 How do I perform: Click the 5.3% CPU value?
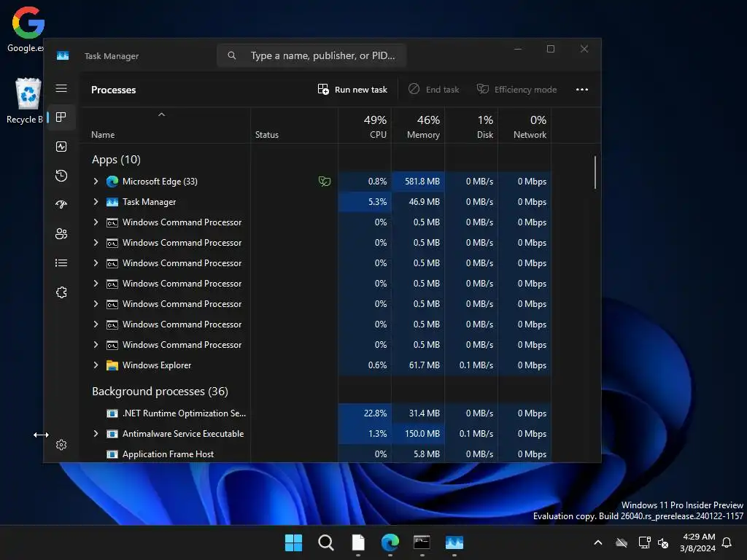tap(377, 202)
